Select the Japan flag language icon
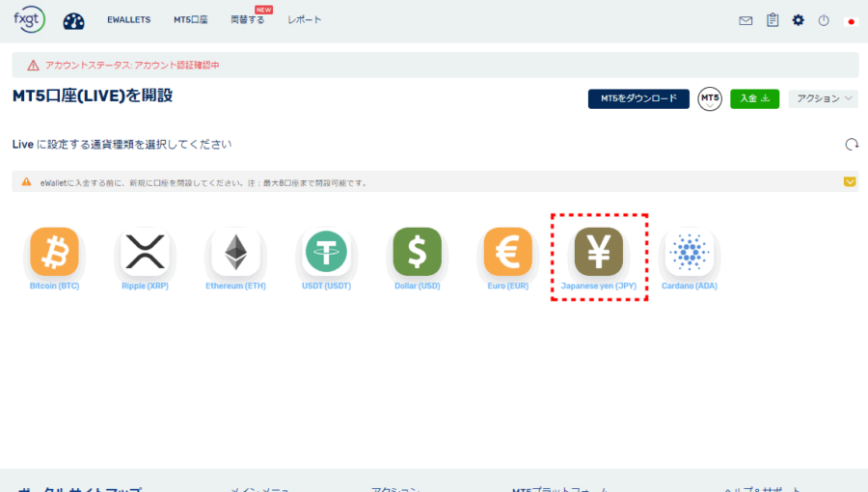Screen dimensions: 868x492 851,21
